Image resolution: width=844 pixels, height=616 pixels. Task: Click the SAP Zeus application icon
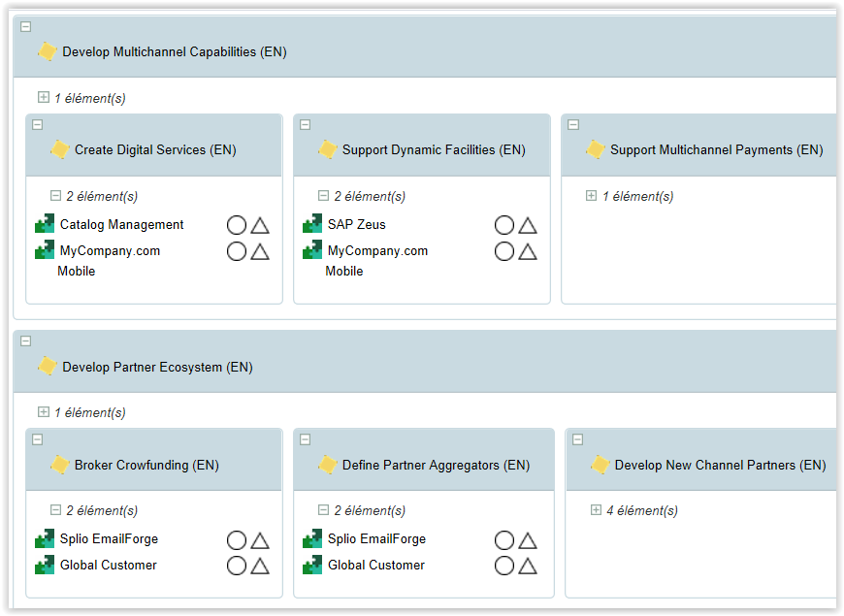click(312, 224)
